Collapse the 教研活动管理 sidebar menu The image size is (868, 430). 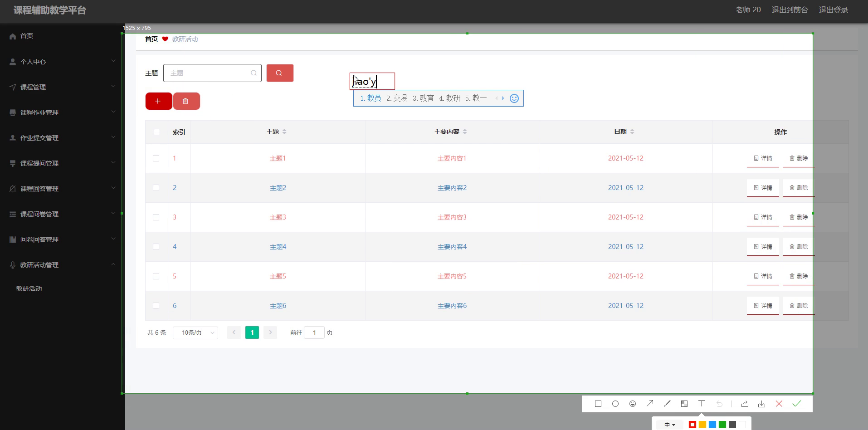(63, 265)
